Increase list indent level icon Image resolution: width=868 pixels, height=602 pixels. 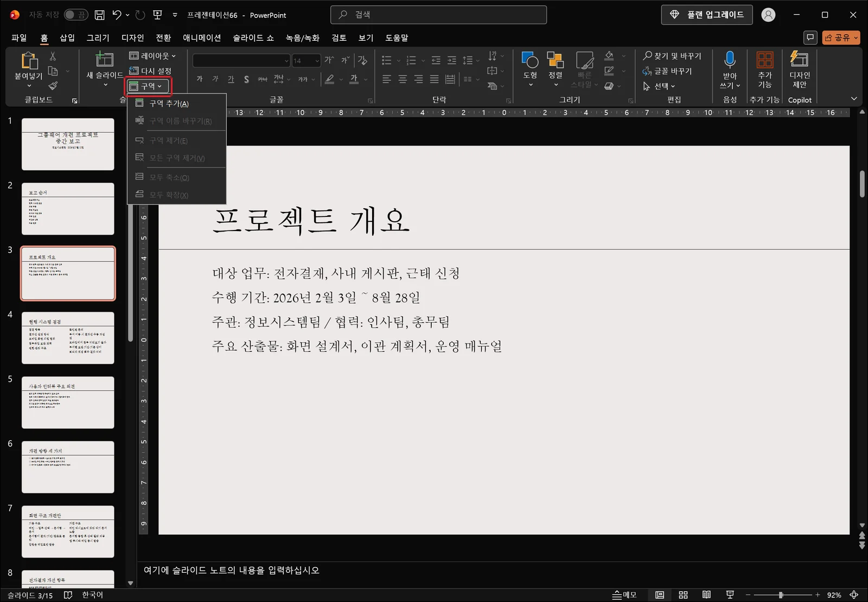click(x=451, y=60)
